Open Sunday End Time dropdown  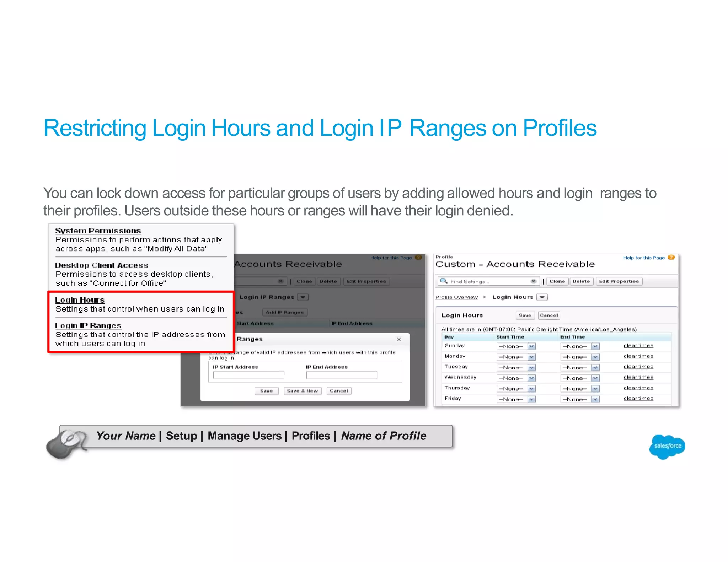(x=580, y=346)
